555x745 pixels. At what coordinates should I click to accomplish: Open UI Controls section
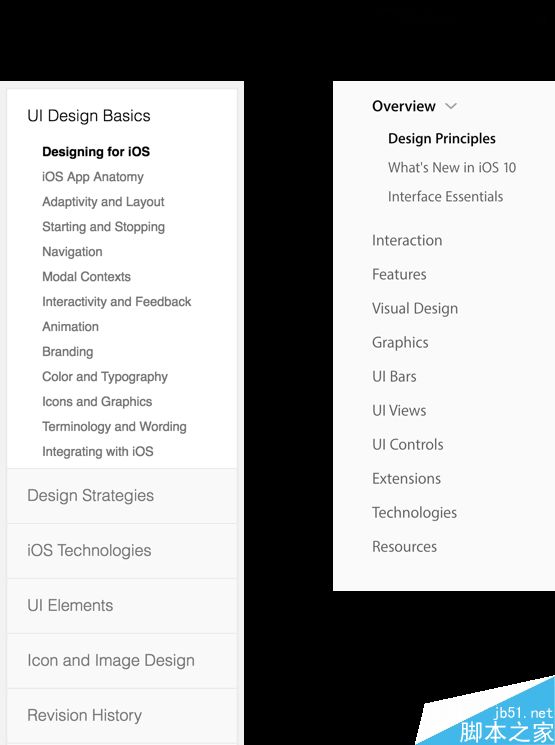tap(408, 445)
